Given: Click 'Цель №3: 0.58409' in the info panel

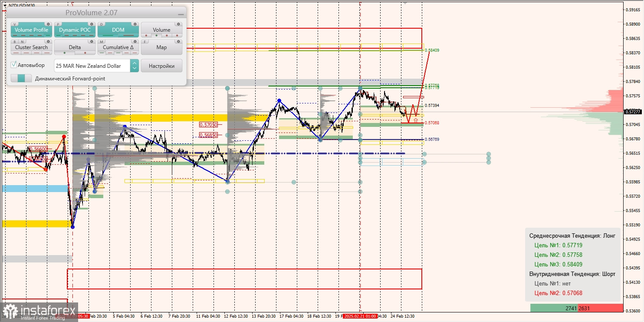Looking at the screenshot, I should 559,264.
